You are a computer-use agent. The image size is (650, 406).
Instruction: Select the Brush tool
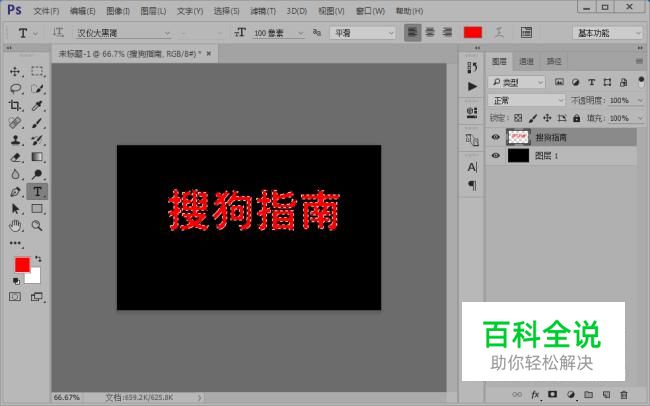(x=37, y=123)
